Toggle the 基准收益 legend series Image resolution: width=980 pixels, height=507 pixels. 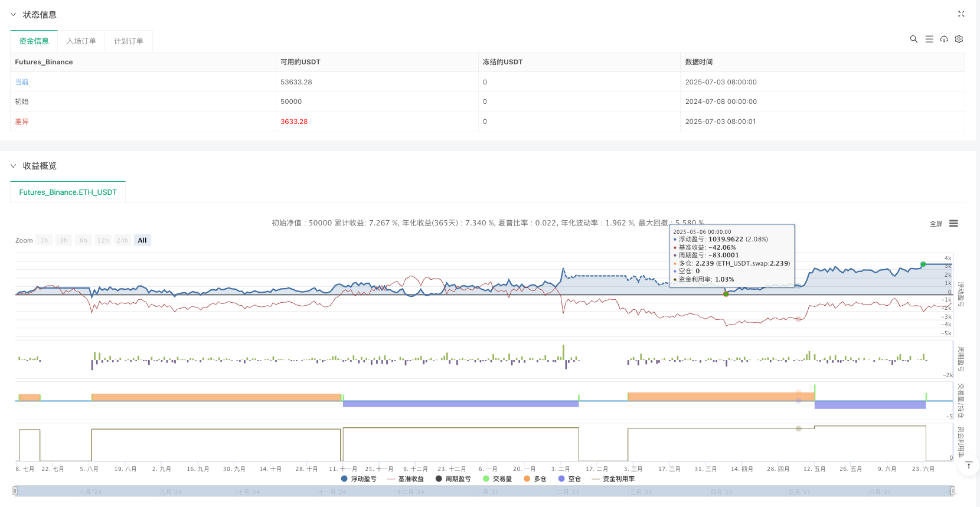click(x=406, y=479)
